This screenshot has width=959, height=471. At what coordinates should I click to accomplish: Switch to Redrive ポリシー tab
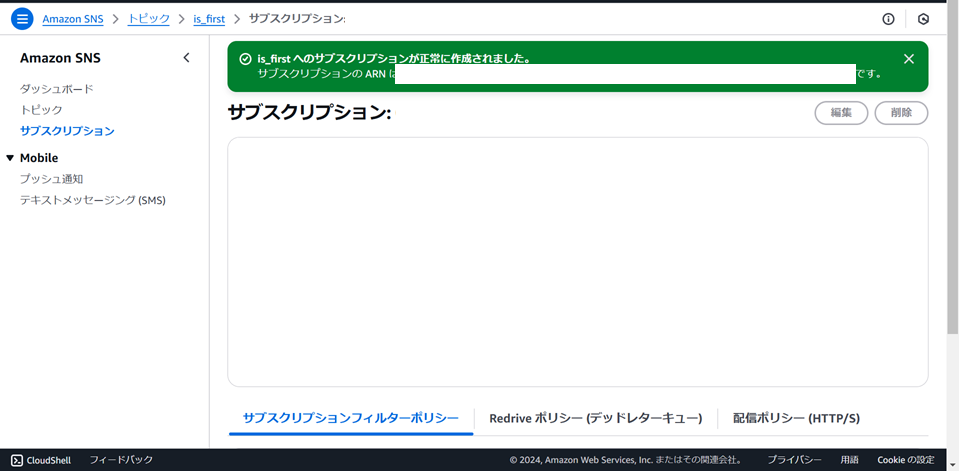[596, 418]
